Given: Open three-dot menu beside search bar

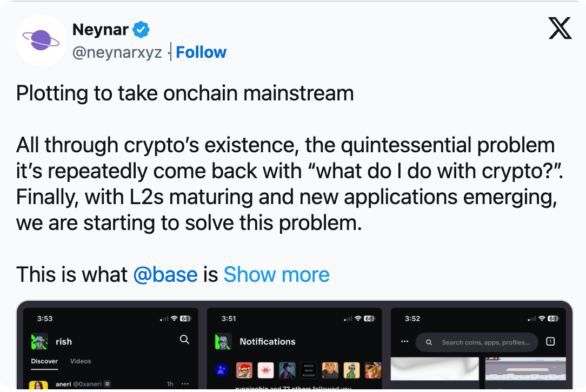Looking at the screenshot, I should click(404, 342).
